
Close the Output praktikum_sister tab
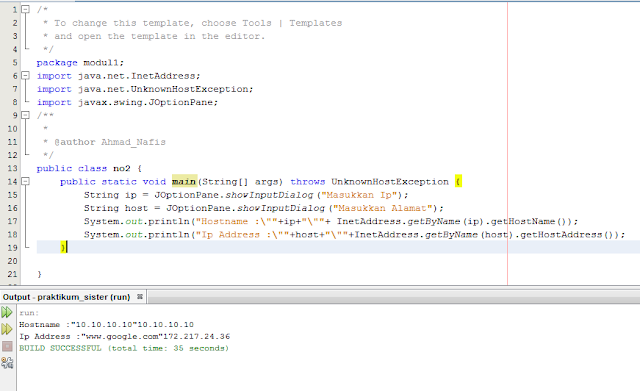140,297
